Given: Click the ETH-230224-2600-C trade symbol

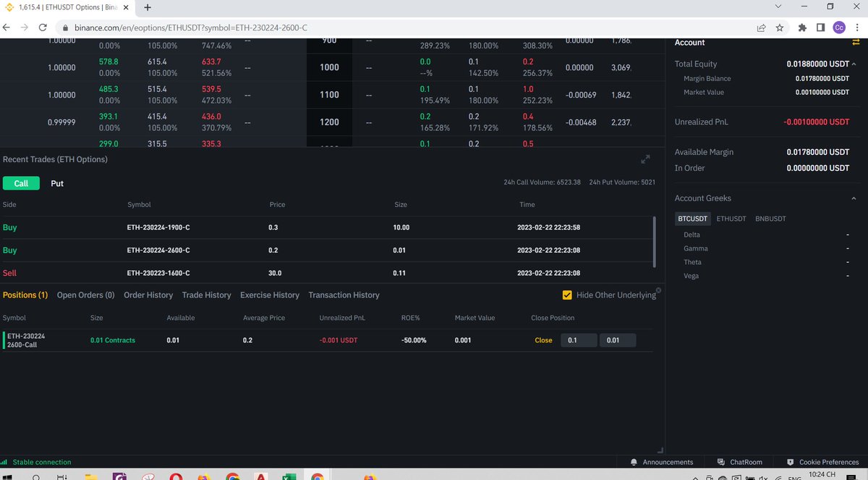Looking at the screenshot, I should (158, 250).
